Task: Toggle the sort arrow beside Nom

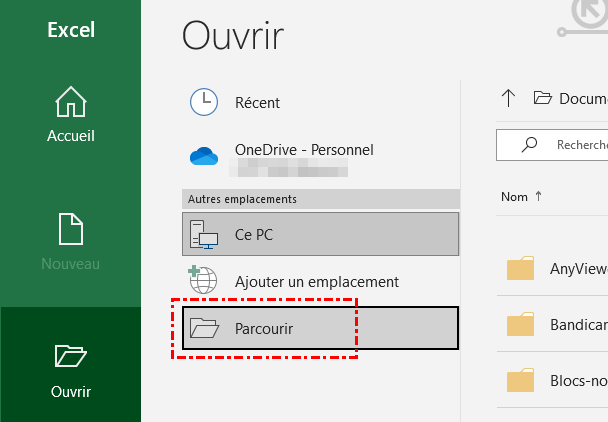Action: (x=539, y=197)
